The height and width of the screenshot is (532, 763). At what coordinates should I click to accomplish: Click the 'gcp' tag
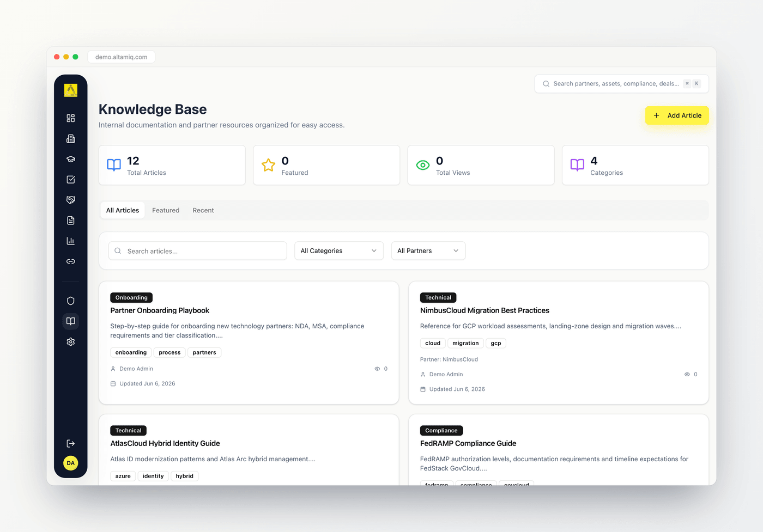point(496,343)
